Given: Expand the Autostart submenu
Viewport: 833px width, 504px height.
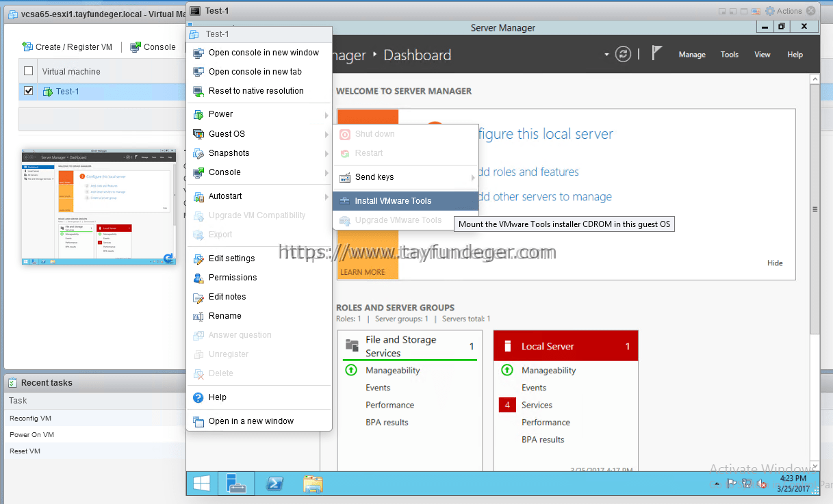Looking at the screenshot, I should [259, 196].
